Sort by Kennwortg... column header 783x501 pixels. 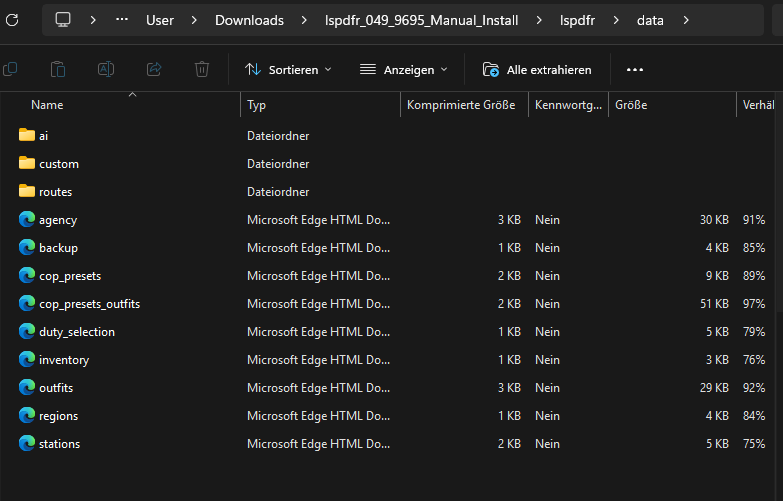(568, 105)
